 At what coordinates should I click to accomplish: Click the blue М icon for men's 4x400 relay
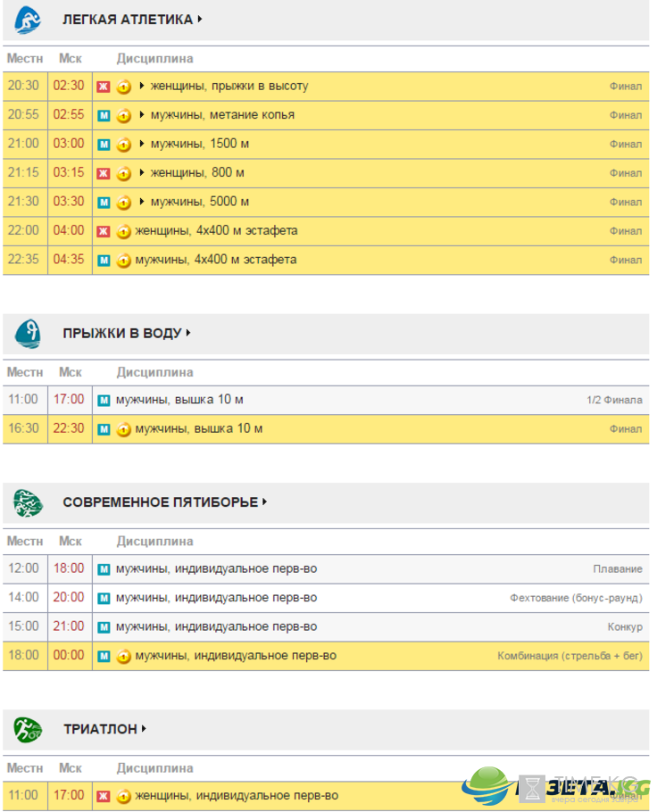tap(104, 261)
